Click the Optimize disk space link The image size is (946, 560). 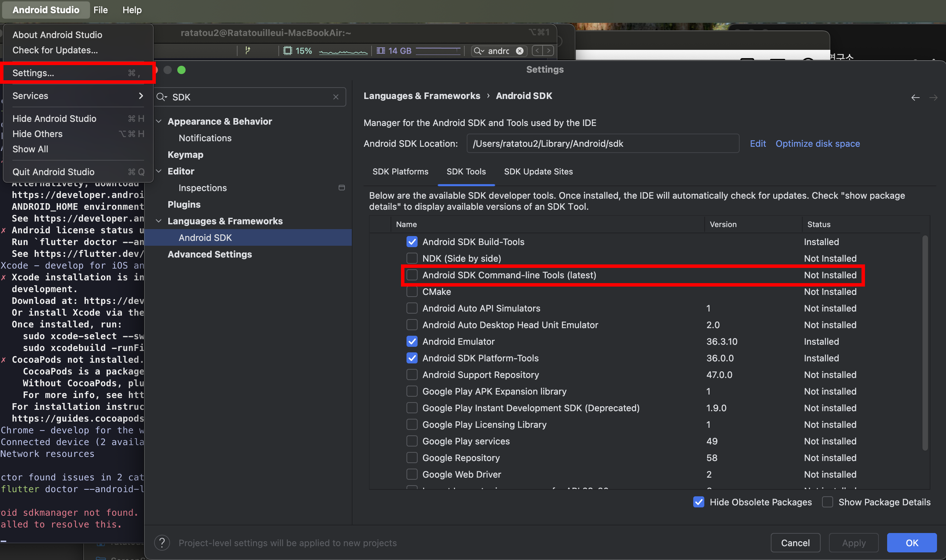(x=817, y=144)
